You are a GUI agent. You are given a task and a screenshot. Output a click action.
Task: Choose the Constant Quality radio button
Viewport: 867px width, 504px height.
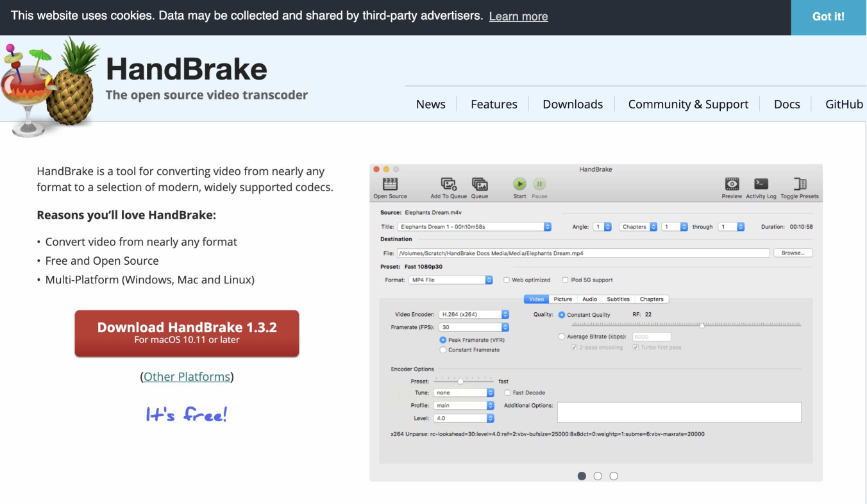coord(562,315)
